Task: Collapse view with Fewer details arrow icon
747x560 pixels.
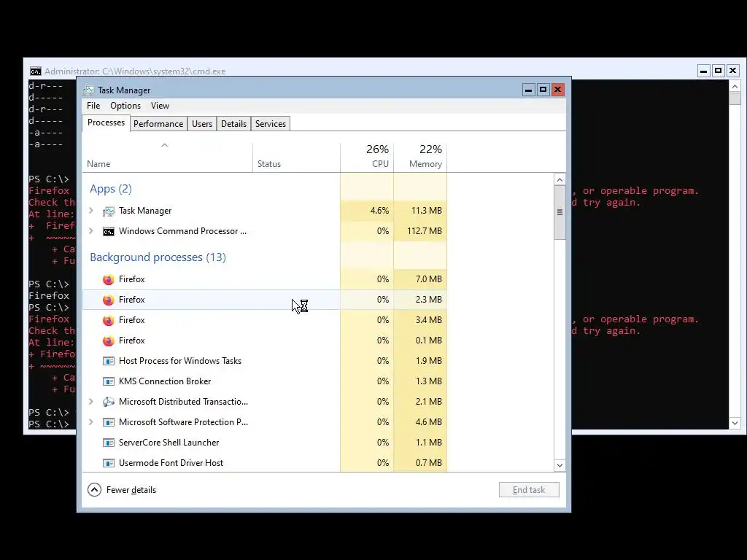Action: click(x=94, y=489)
